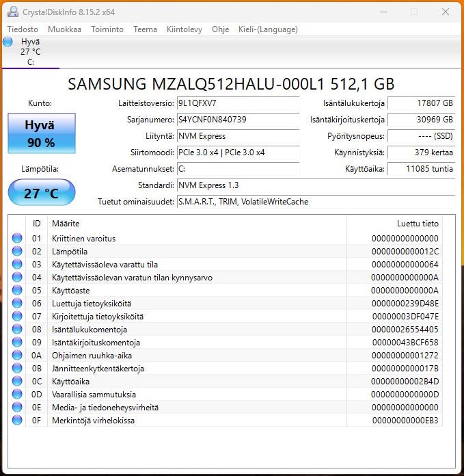Screen dimensions: 464x476
Task: Open the Kiintolevy menu
Action: click(185, 29)
